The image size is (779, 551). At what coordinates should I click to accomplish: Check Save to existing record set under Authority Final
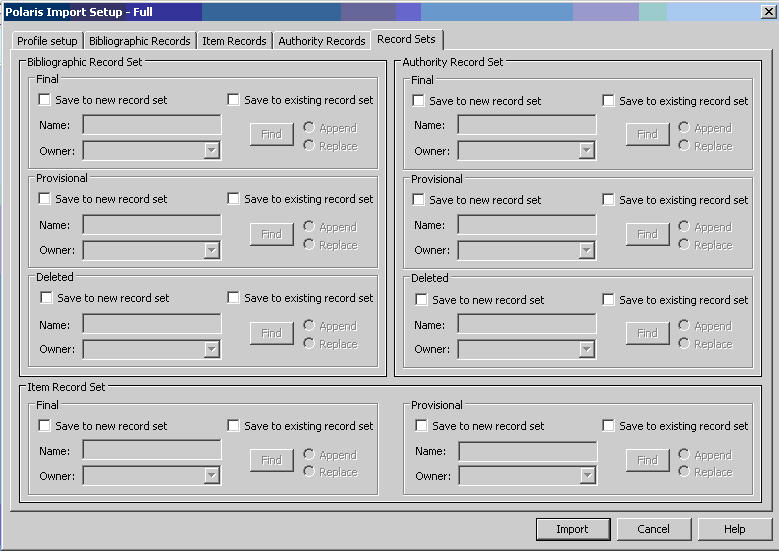pos(608,100)
